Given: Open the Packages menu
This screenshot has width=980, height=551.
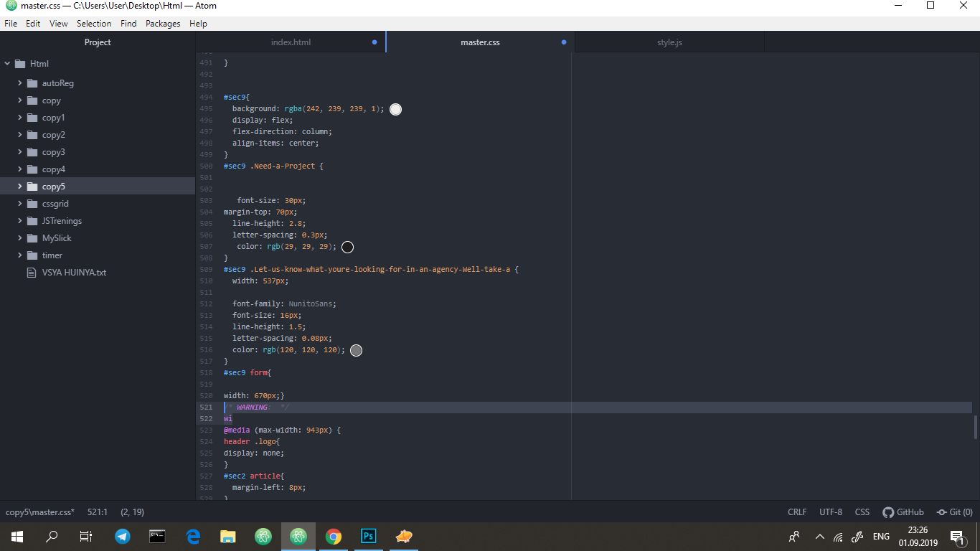Looking at the screenshot, I should [x=163, y=24].
